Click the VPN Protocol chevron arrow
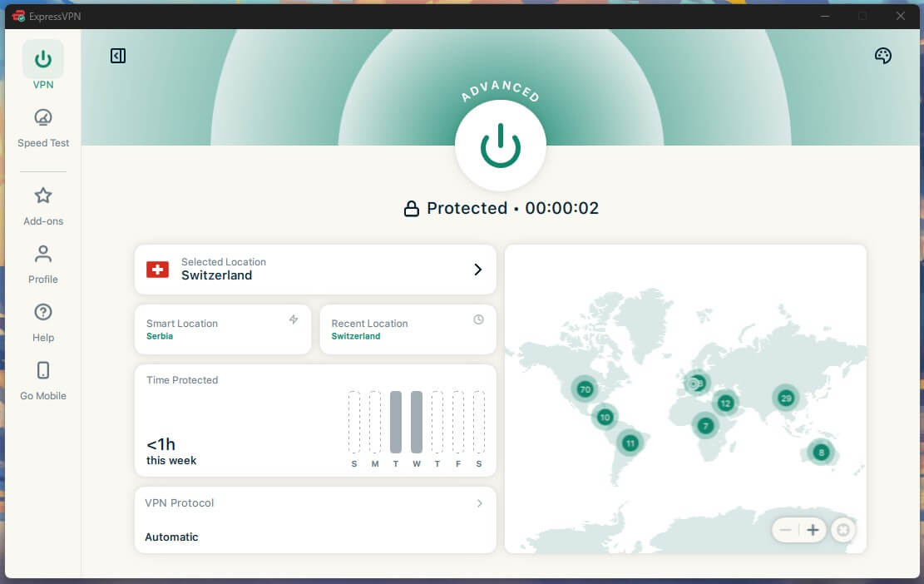The height and width of the screenshot is (584, 924). 480,503
